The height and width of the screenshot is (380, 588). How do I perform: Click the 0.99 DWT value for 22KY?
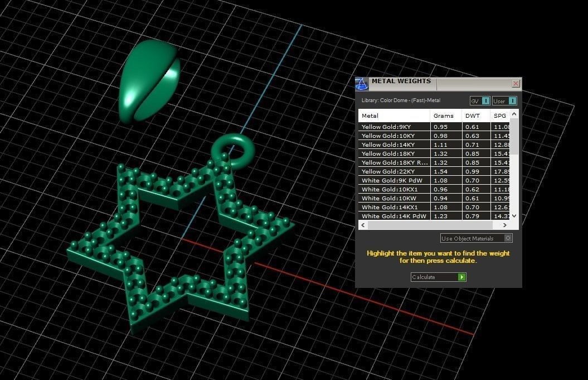(x=472, y=171)
